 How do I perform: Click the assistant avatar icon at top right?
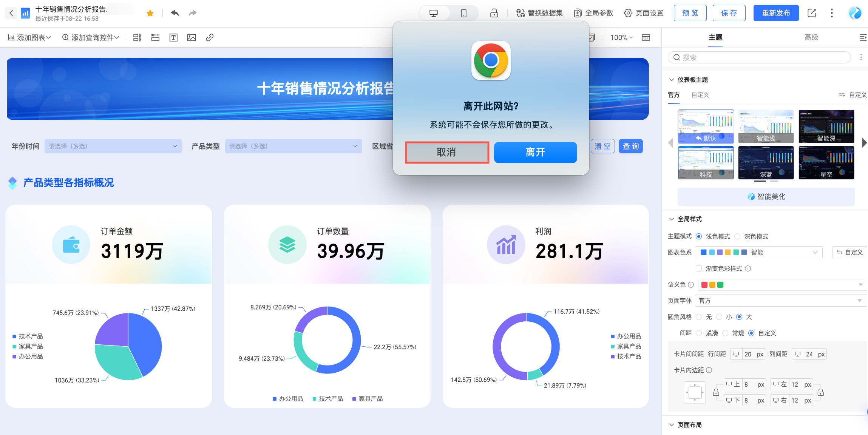855,13
